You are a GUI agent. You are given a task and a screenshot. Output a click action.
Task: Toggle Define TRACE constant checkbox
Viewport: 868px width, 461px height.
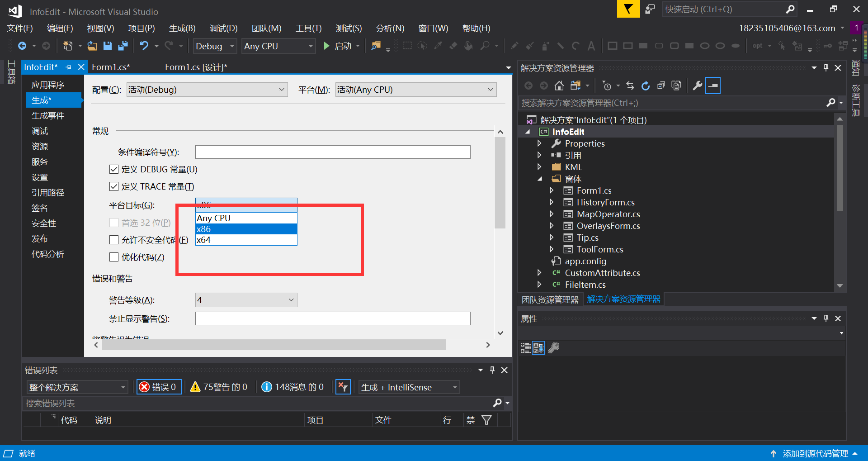point(114,186)
